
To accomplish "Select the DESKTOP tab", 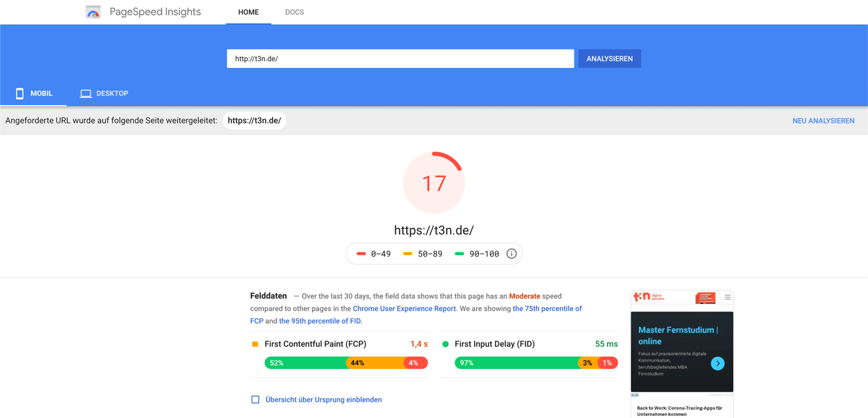I will pyautogui.click(x=104, y=94).
